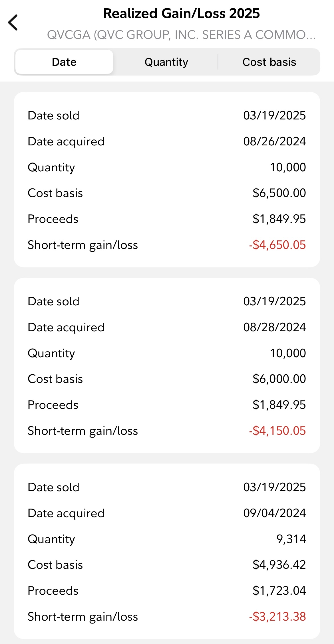Tap the QVCGA security name subtitle

click(182, 35)
